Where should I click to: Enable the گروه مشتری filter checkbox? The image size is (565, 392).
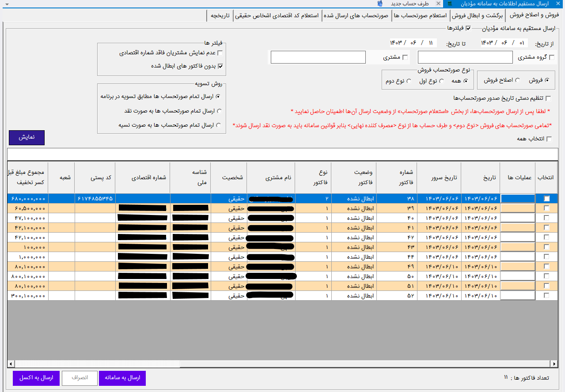(551, 57)
